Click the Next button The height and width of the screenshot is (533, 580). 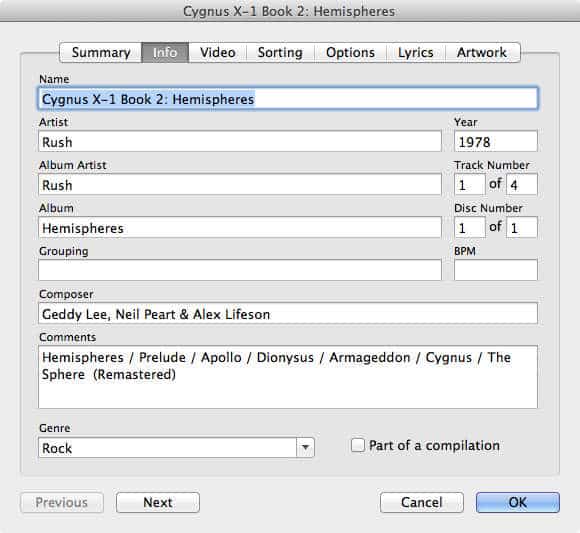tap(158, 502)
